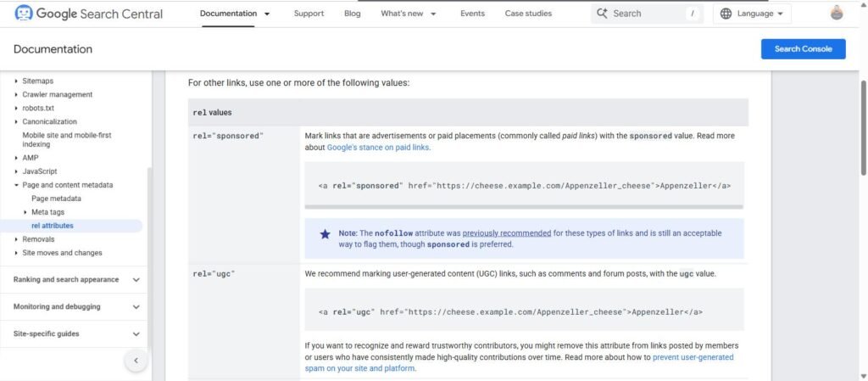868x381 pixels.
Task: Open the Documentation dropdown arrow
Action: pos(267,14)
